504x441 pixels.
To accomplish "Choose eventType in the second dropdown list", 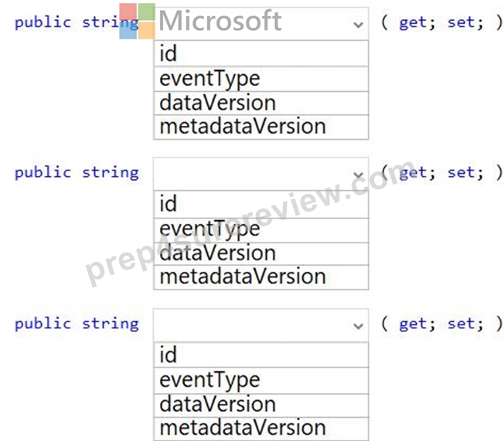I will click(261, 230).
